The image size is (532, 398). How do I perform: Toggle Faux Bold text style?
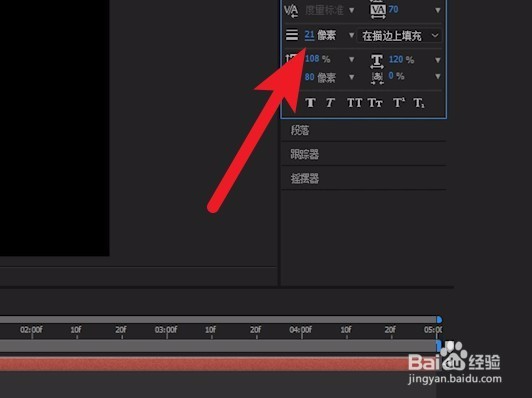tap(310, 102)
